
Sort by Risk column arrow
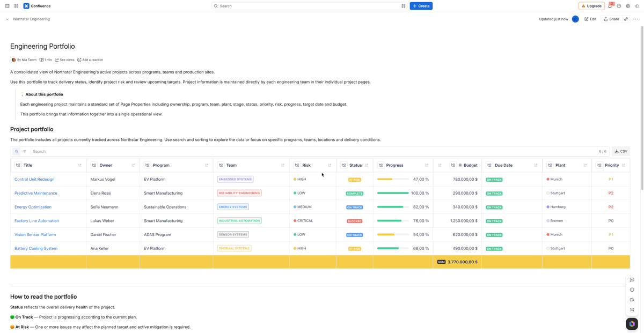[330, 165]
